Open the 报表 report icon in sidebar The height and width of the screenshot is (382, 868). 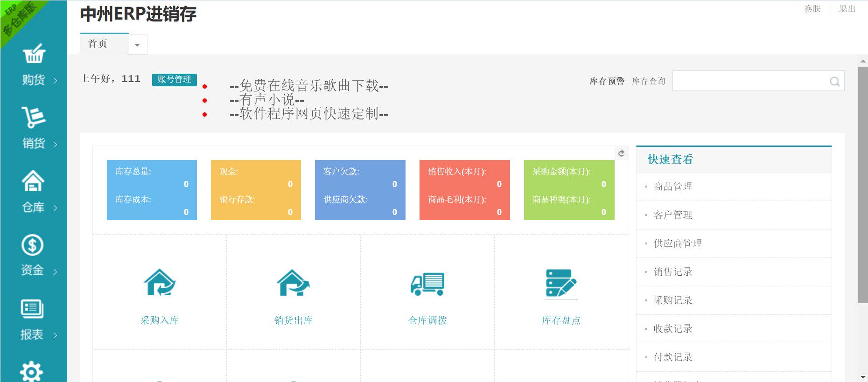coord(32,308)
